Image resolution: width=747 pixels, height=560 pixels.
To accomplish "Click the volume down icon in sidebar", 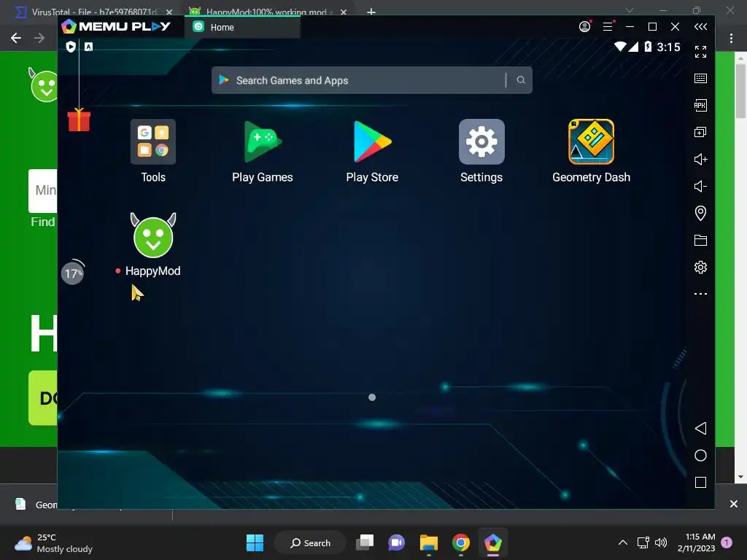I will (x=700, y=186).
